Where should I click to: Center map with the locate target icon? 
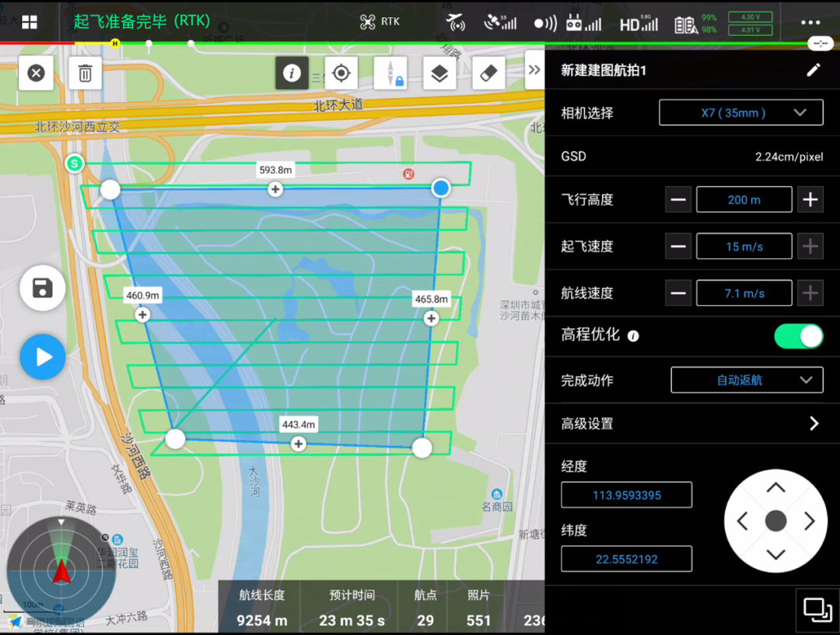pyautogui.click(x=341, y=73)
